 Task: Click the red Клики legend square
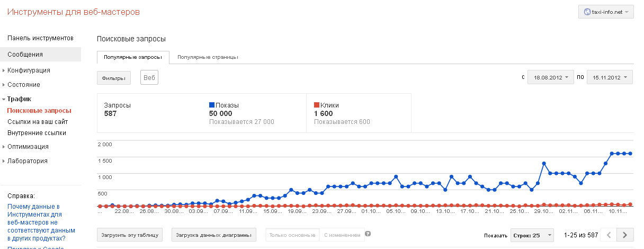tap(317, 105)
